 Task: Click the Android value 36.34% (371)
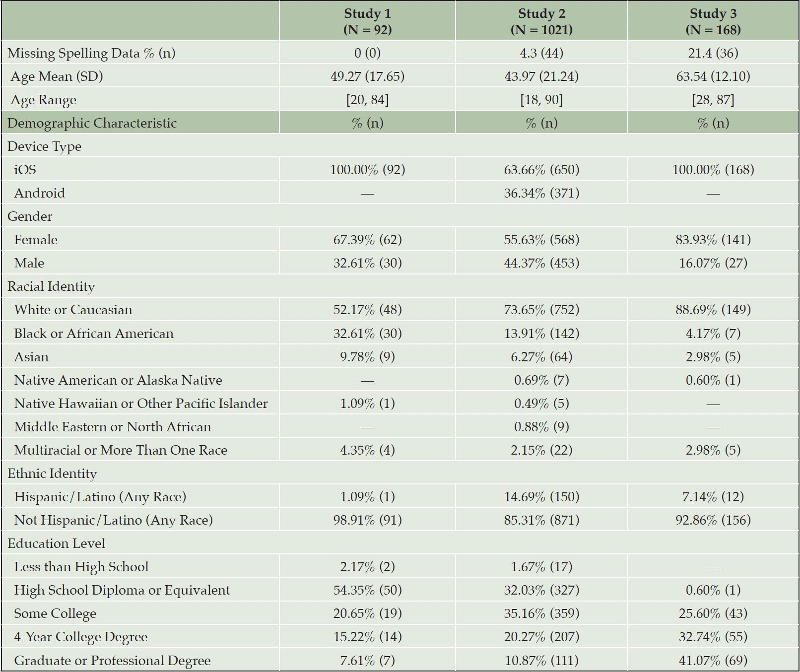[x=541, y=193]
